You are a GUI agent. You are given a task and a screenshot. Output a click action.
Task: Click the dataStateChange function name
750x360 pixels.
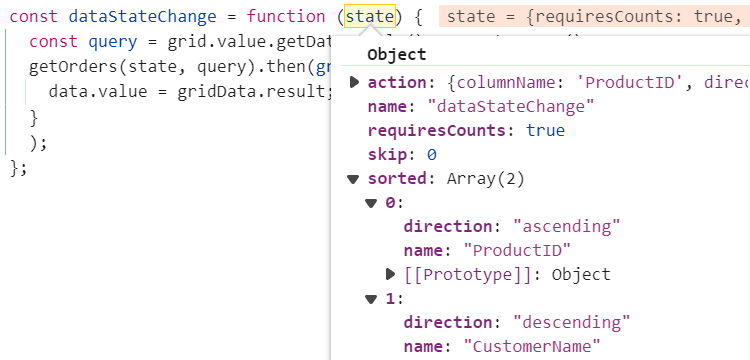143,17
